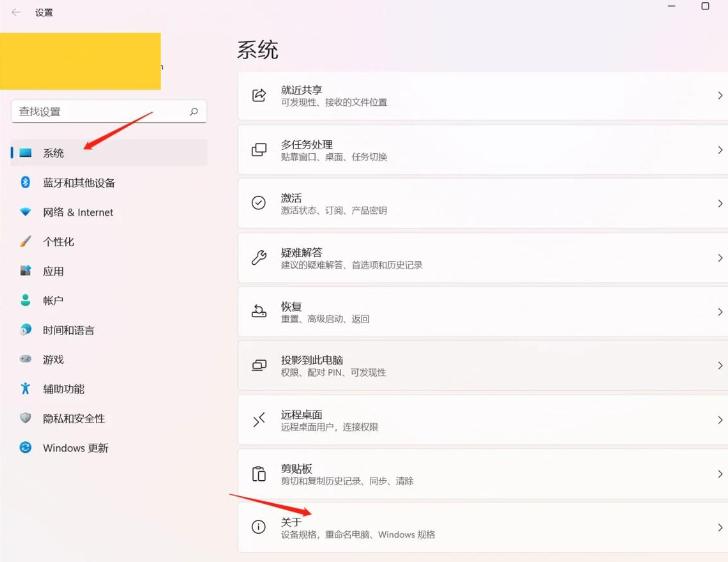This screenshot has height=562, width=728.
Task: Expand the 激活 row chevron
Action: click(x=720, y=203)
